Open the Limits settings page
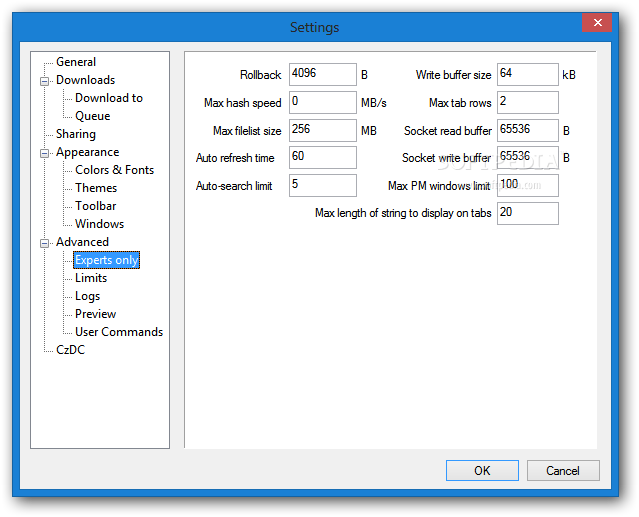The width and height of the screenshot is (639, 517). coord(91,278)
